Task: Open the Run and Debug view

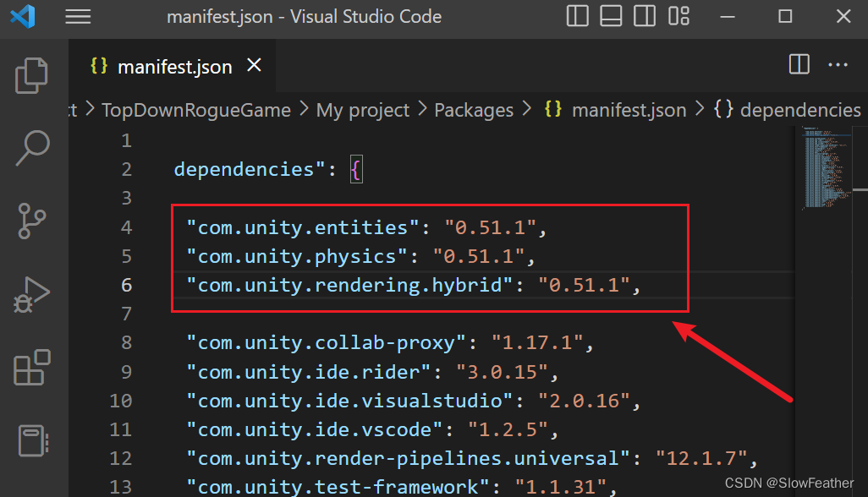Action: (31, 295)
